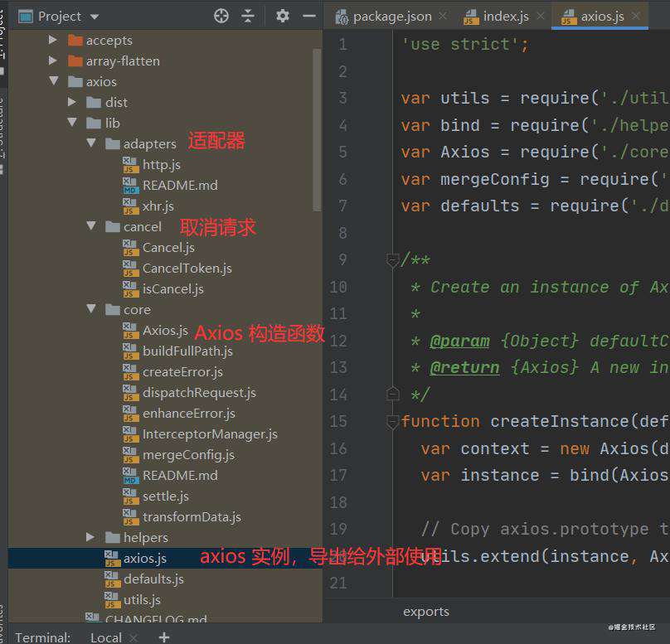The width and height of the screenshot is (670, 644).
Task: Collapse the core folder
Action: tap(91, 308)
